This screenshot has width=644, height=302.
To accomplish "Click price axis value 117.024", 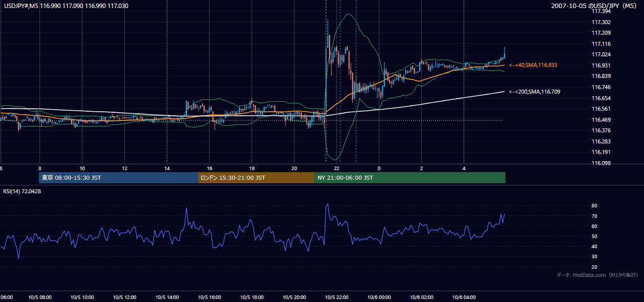I will click(x=601, y=54).
